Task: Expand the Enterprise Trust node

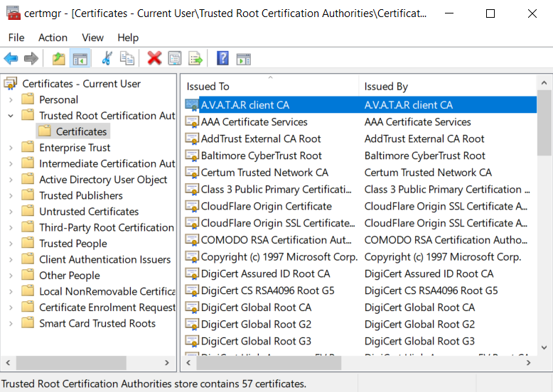Action: pyautogui.click(x=11, y=148)
